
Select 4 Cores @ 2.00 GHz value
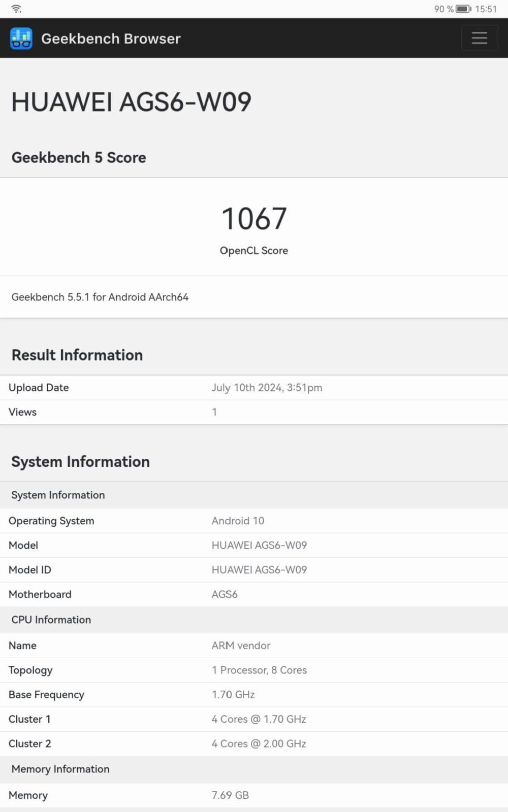[x=259, y=743]
